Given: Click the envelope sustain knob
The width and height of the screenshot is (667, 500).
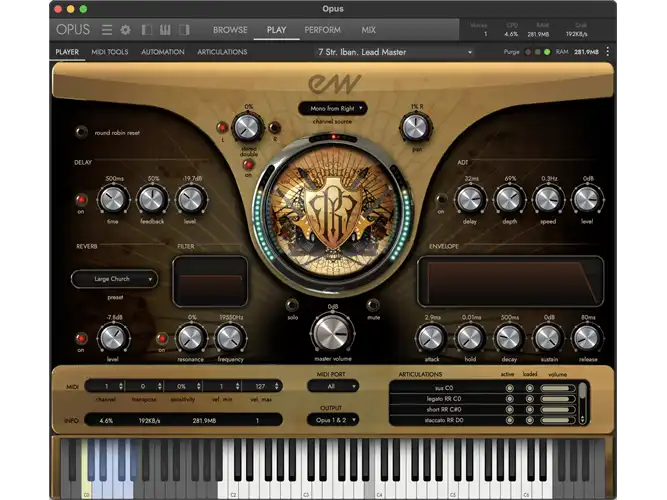Looking at the screenshot, I should pos(548,338).
